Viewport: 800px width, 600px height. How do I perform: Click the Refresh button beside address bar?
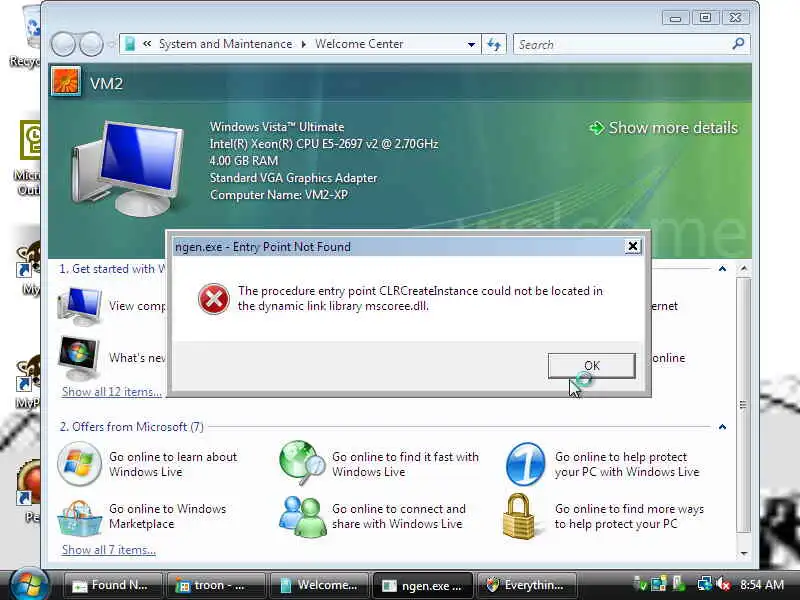click(x=494, y=44)
